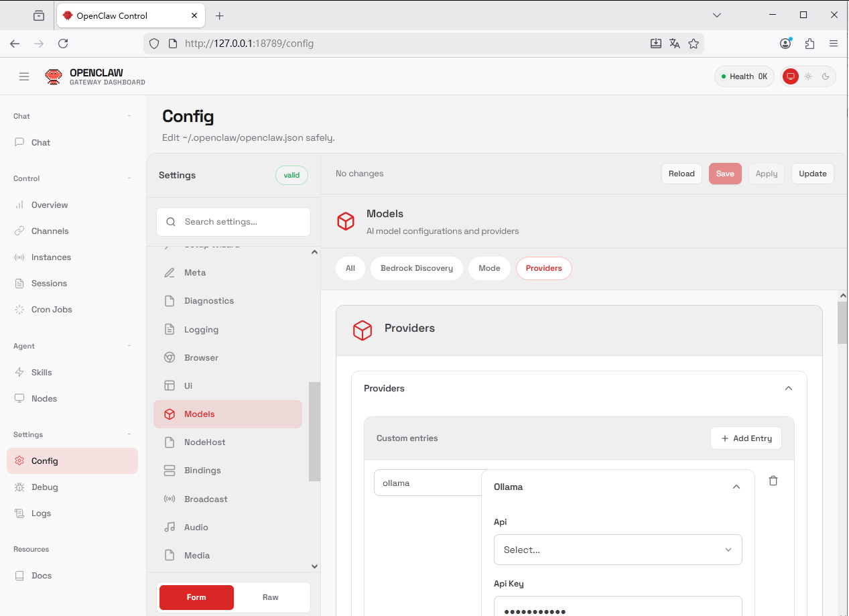Click the Meta pencil icon
Viewport: 849px width, 616px height.
(x=170, y=273)
